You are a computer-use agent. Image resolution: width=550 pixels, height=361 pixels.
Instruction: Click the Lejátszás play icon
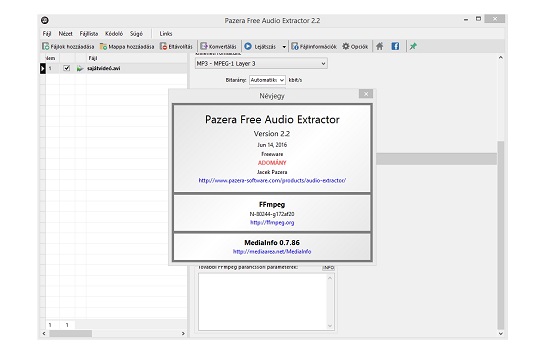(248, 46)
